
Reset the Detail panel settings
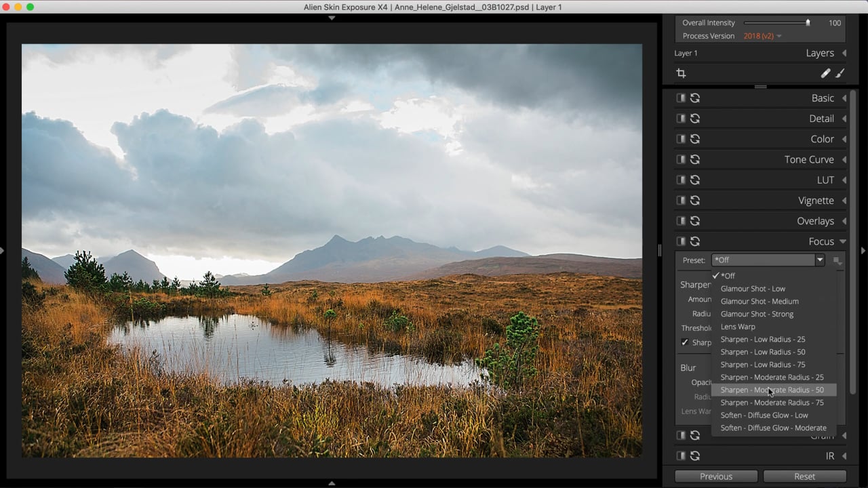[x=695, y=119]
